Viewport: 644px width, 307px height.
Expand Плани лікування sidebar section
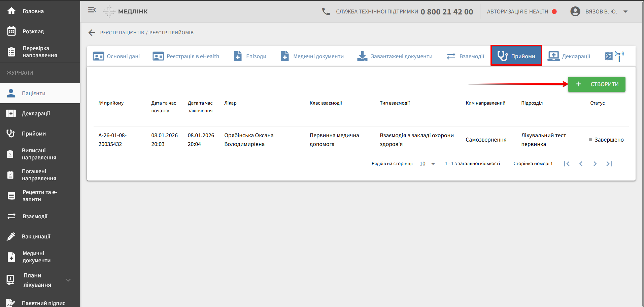click(68, 280)
